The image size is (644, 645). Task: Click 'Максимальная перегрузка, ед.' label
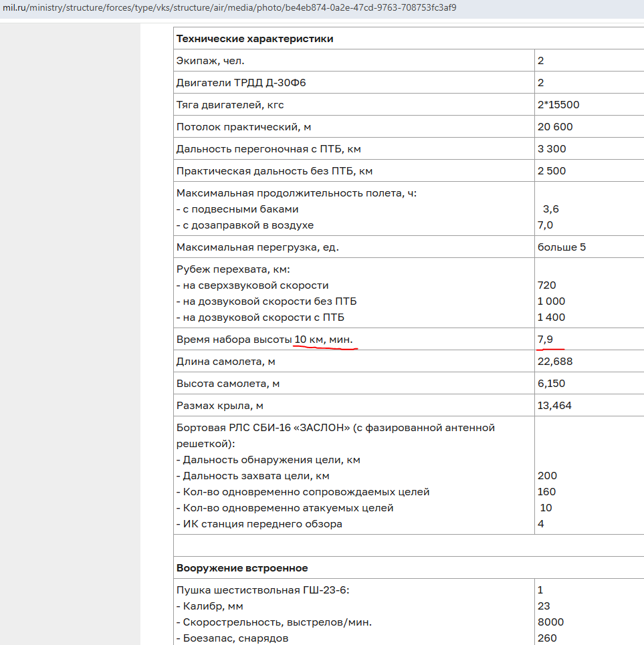pyautogui.click(x=257, y=247)
